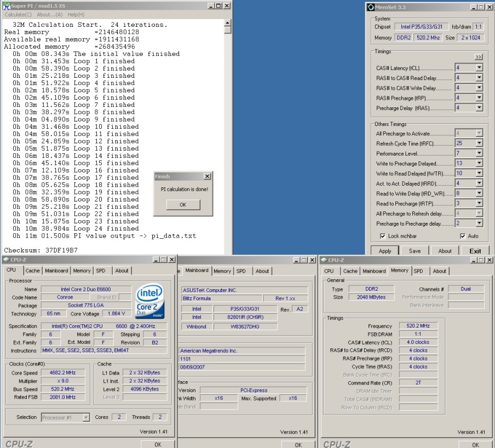Click OK in the Finish dialog
The height and width of the screenshot is (448, 495).
[x=183, y=205]
